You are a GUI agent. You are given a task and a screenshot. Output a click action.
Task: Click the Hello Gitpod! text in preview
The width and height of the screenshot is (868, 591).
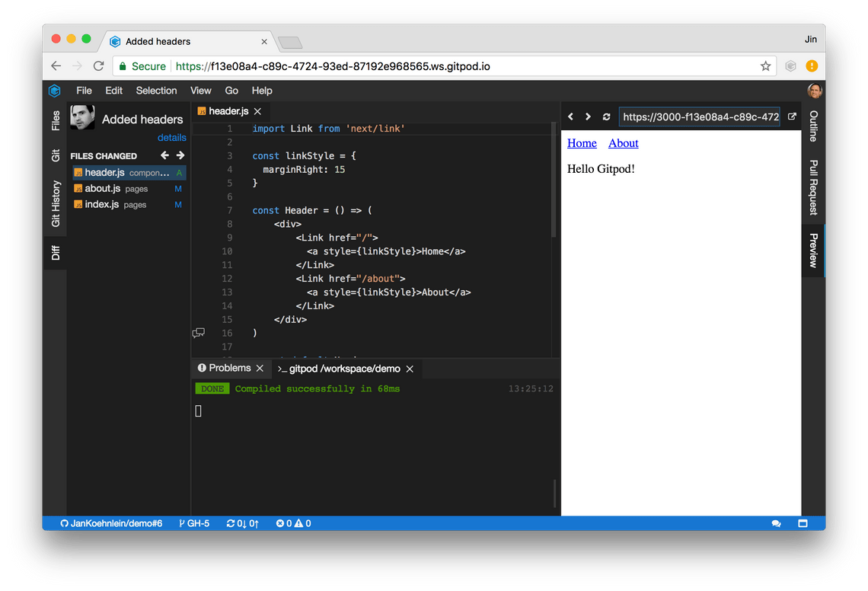point(601,169)
